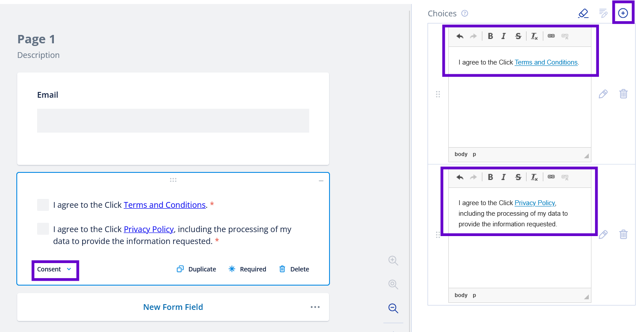Click Terms and Conditions link in editor
The height and width of the screenshot is (332, 644).
(x=546, y=62)
